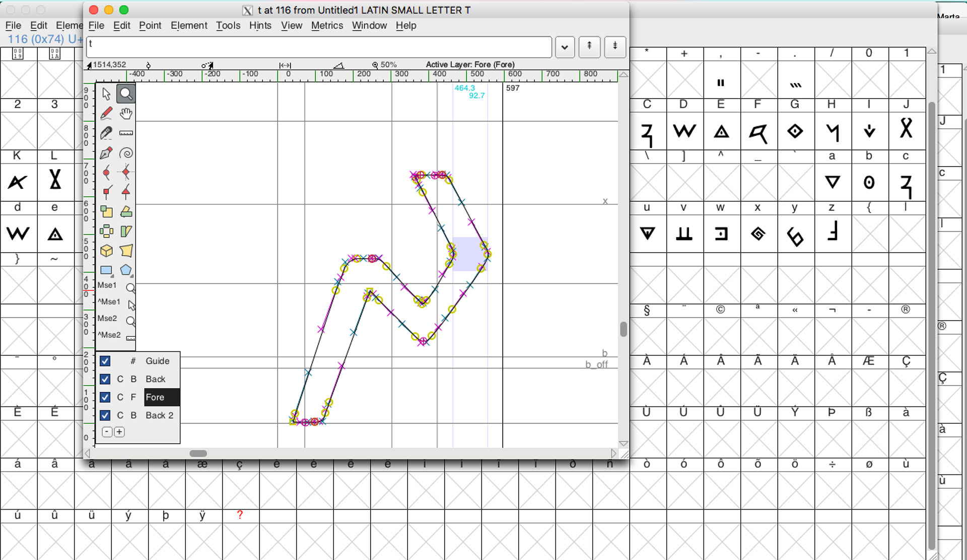Image resolution: width=967 pixels, height=560 pixels.
Task: Open the glyph window File menu
Action: (96, 26)
